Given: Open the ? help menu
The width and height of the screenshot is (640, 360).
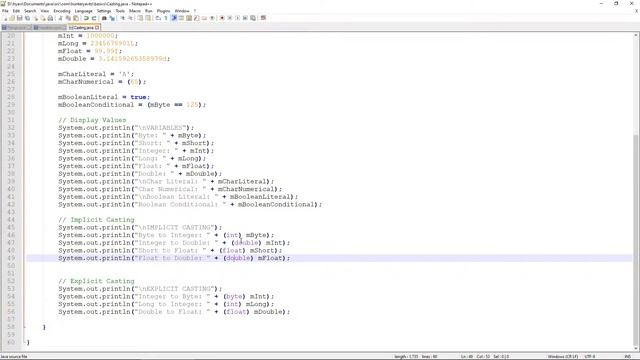Looking at the screenshot, I should pos(195,11).
